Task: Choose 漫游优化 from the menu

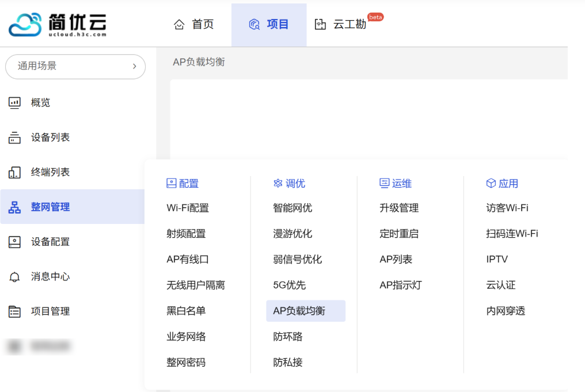Action: coord(292,234)
